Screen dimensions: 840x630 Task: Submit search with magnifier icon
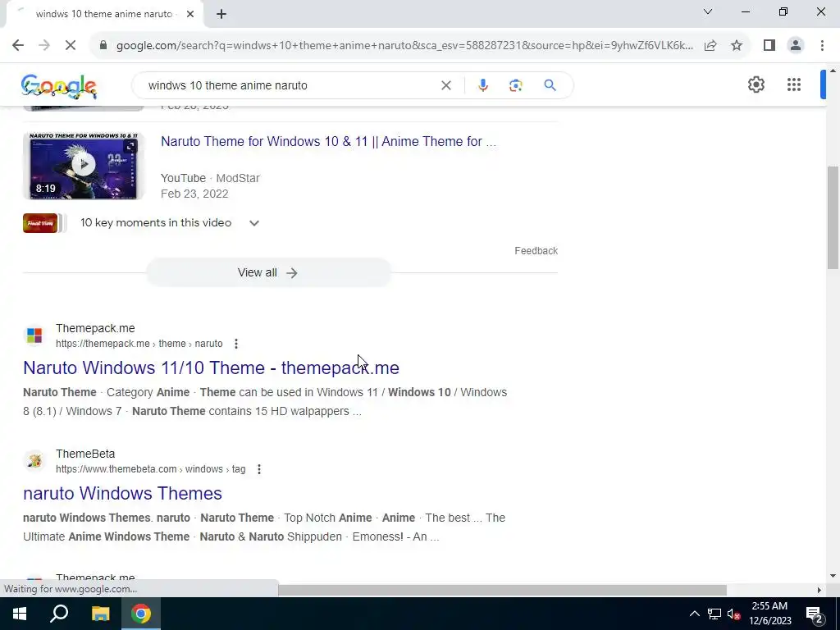click(550, 85)
